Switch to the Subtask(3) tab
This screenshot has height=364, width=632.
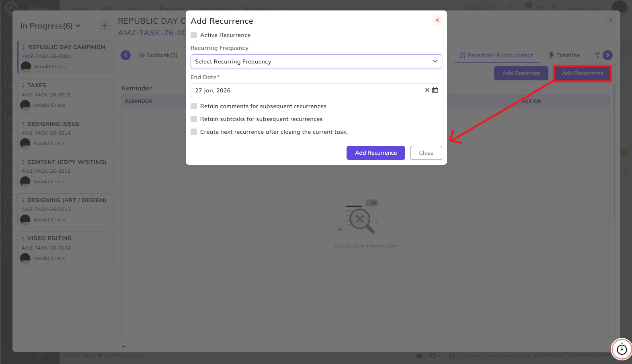click(158, 55)
